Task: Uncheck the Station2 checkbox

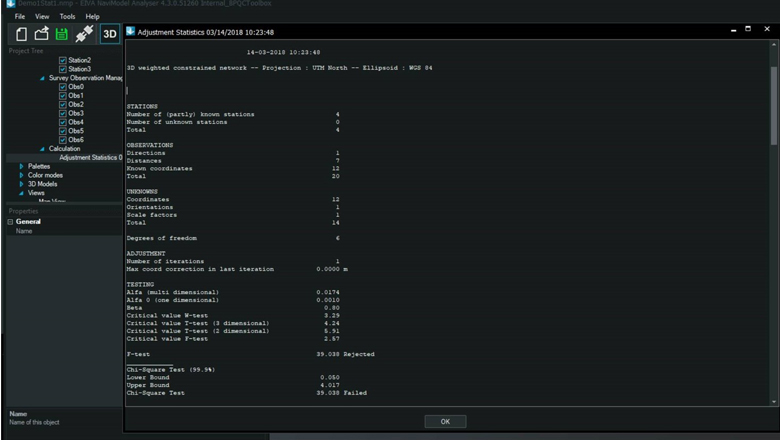Action: [x=63, y=60]
